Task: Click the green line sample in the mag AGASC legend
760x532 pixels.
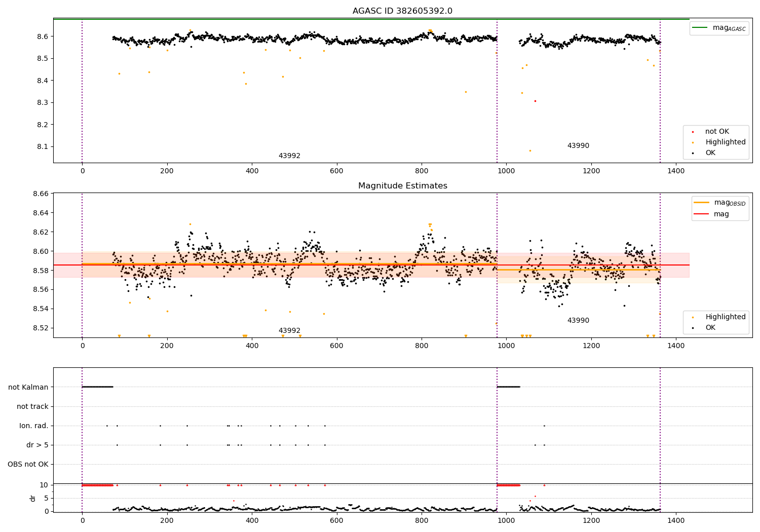Action: click(x=700, y=28)
